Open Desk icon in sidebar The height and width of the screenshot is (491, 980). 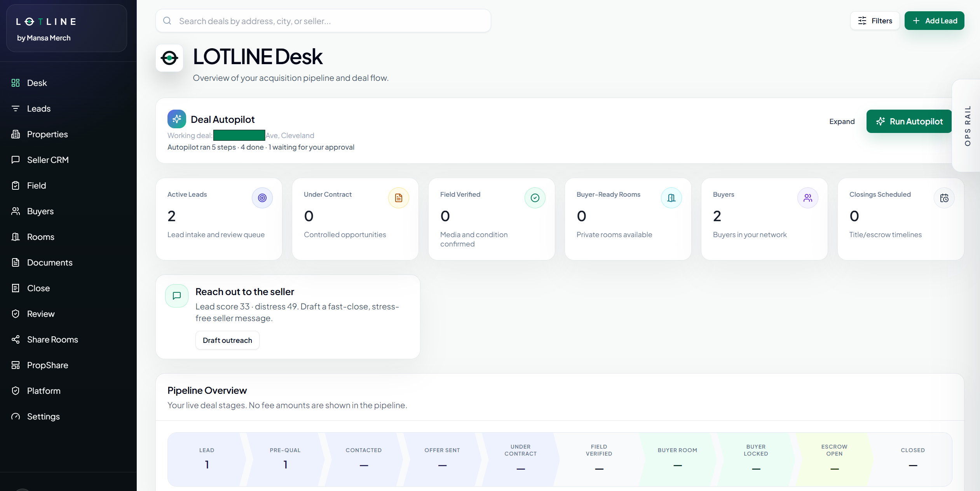pyautogui.click(x=16, y=83)
